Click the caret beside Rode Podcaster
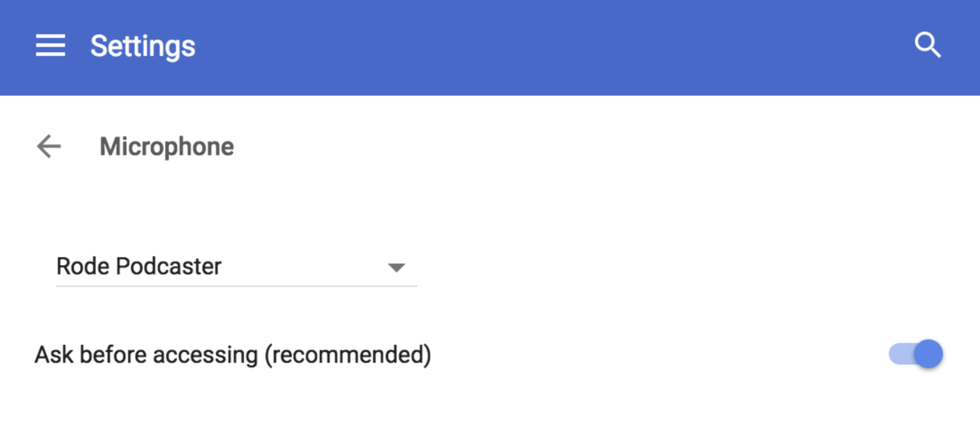This screenshot has height=426, width=980. [396, 268]
